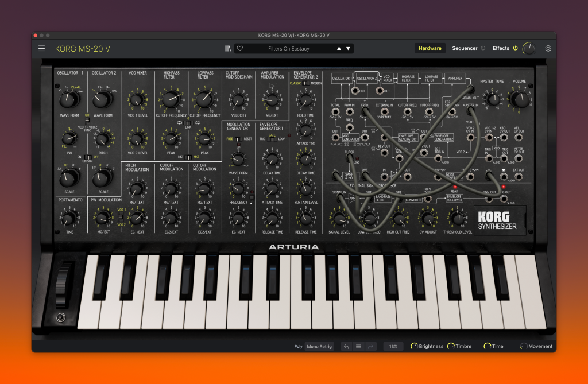This screenshot has height=384, width=588.
Task: Favorite the preset with the heart icon
Action: 240,49
